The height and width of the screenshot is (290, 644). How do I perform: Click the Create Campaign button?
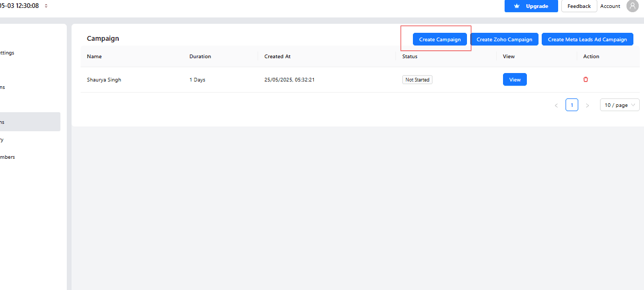click(x=439, y=40)
